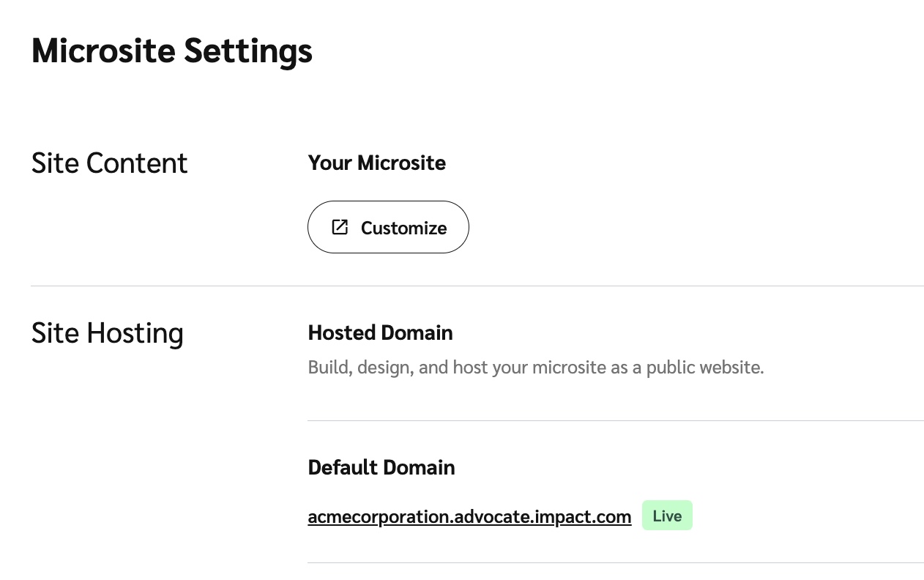Click the Hosted Domain description text

[535, 367]
